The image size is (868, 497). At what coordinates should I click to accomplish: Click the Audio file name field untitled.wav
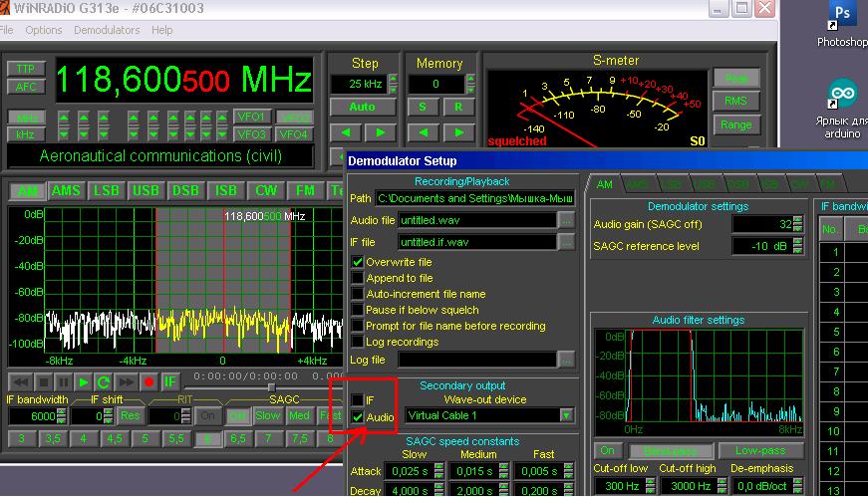tap(477, 220)
